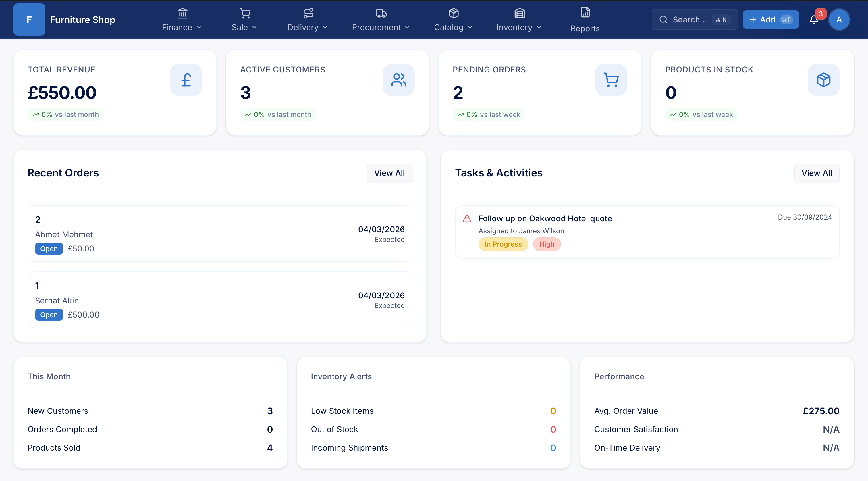The height and width of the screenshot is (481, 868).
Task: View all Recent Orders
Action: coord(389,173)
